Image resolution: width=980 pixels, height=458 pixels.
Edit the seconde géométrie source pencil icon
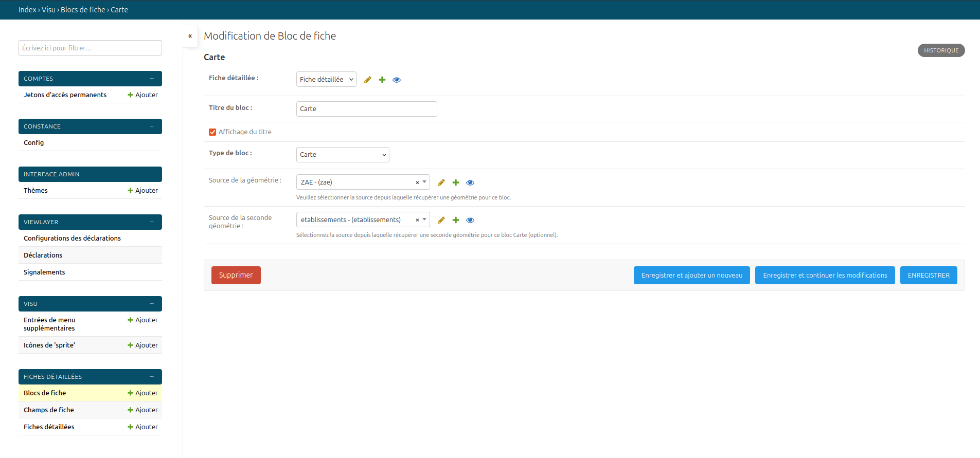441,220
